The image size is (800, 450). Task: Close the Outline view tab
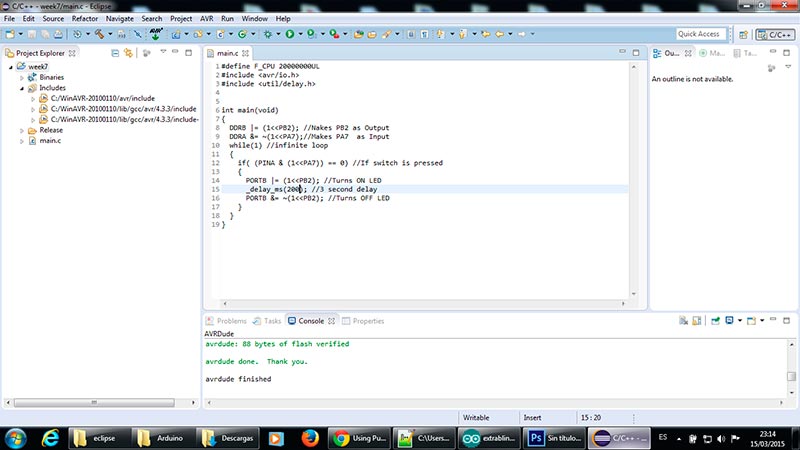point(688,53)
